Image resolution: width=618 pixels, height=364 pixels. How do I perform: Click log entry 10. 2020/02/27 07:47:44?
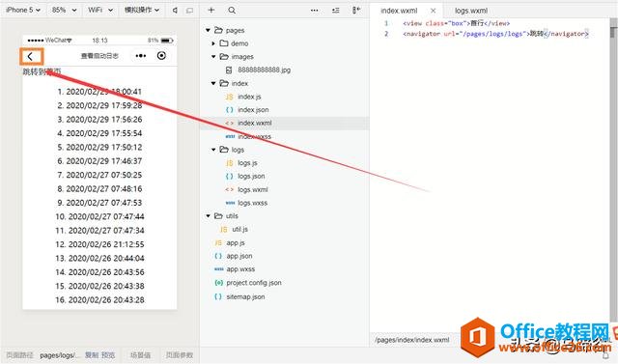coord(99,216)
